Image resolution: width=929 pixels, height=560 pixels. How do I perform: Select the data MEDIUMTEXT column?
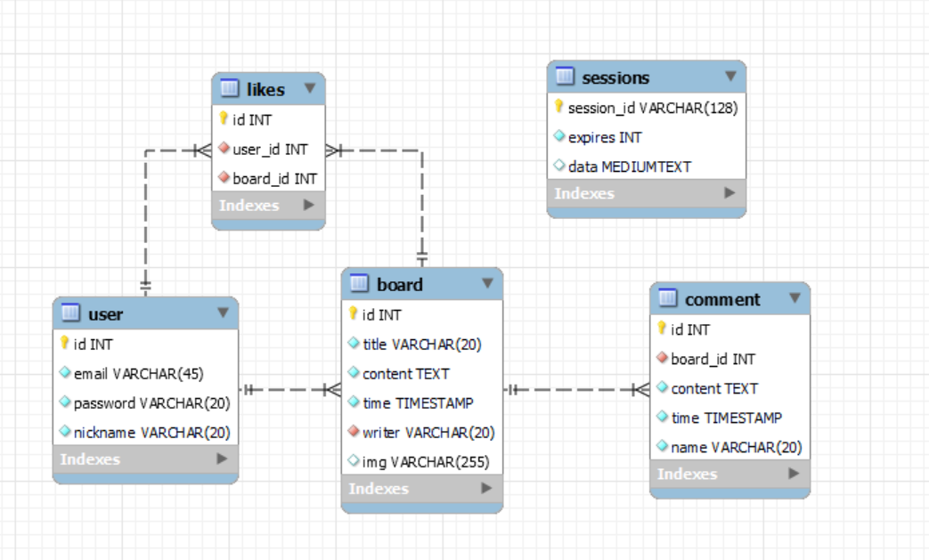coord(647,166)
